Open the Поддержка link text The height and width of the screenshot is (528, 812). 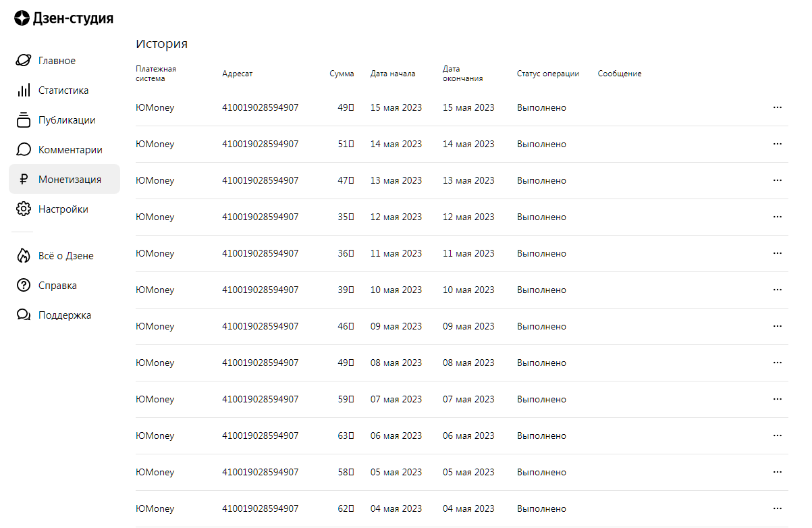coord(65,315)
